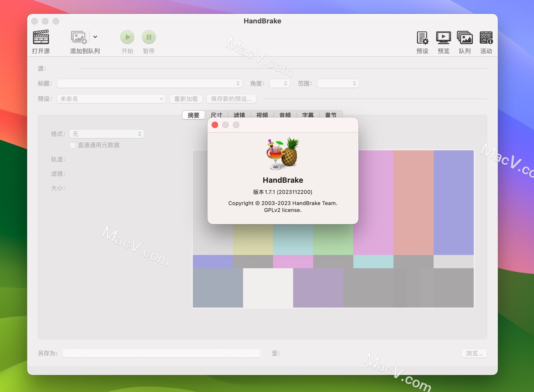Pause encoding with the green pause button
534x392 pixels.
(x=149, y=37)
